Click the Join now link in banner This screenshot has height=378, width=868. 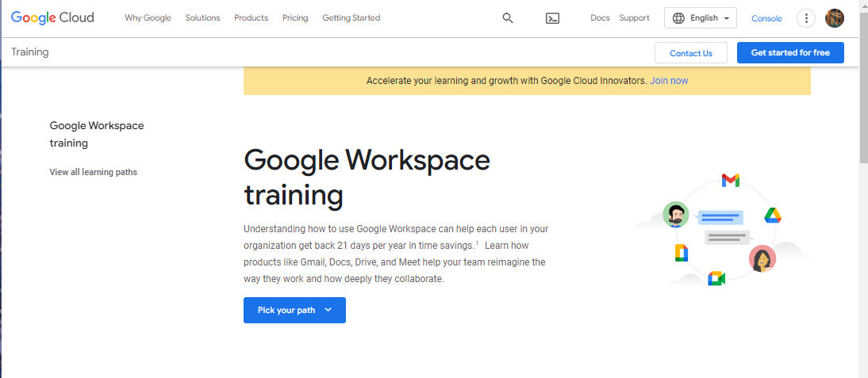click(x=669, y=81)
